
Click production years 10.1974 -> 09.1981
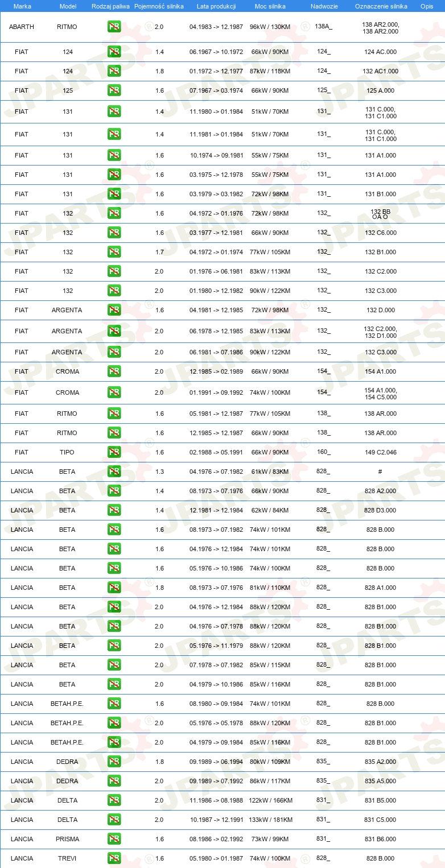point(216,155)
